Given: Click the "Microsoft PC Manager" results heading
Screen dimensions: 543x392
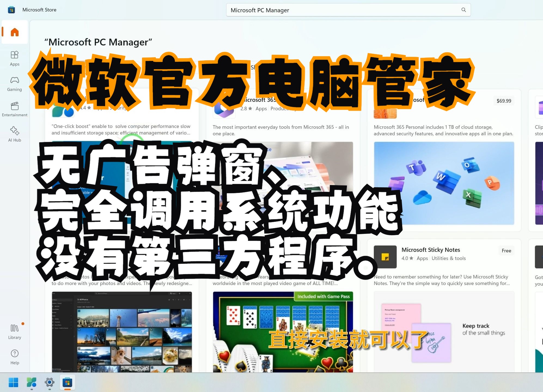Looking at the screenshot, I should click(x=98, y=42).
